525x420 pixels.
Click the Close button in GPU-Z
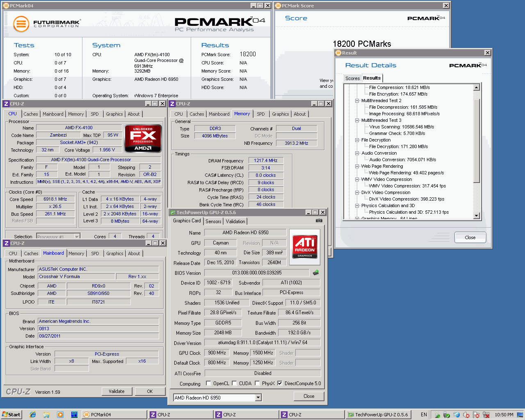(309, 396)
